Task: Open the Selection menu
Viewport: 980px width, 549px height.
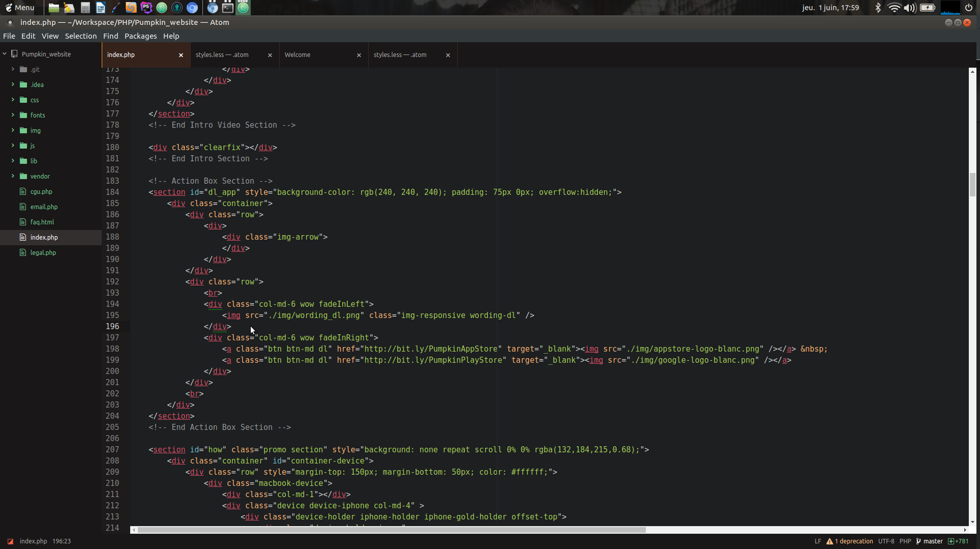Action: pos(81,36)
